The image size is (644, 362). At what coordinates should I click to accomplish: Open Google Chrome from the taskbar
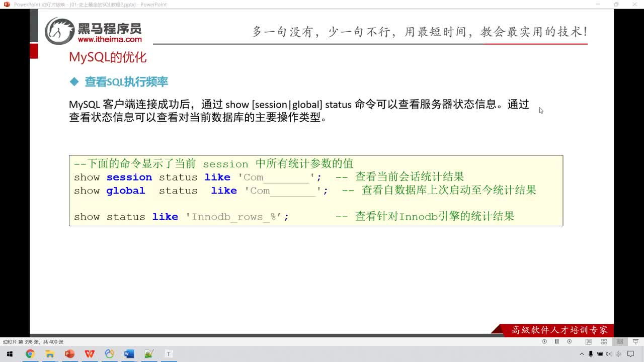(x=30, y=354)
